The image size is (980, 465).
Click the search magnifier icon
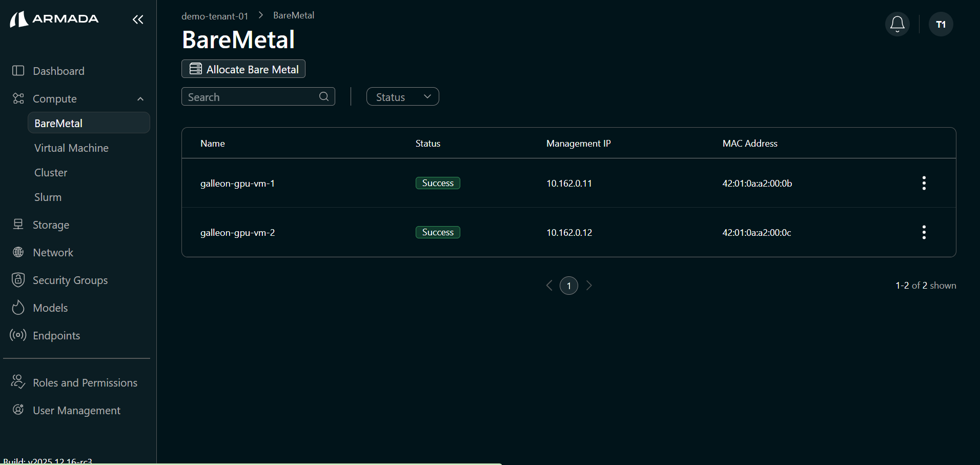(x=324, y=97)
